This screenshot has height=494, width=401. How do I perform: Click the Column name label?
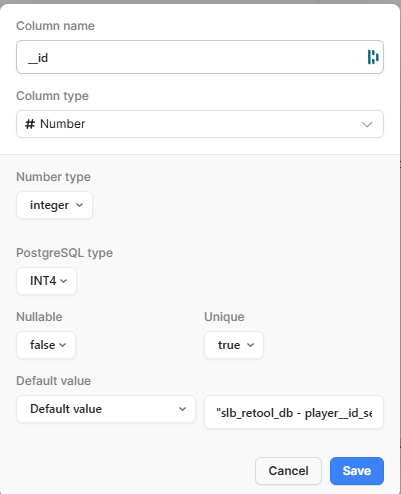tap(55, 26)
